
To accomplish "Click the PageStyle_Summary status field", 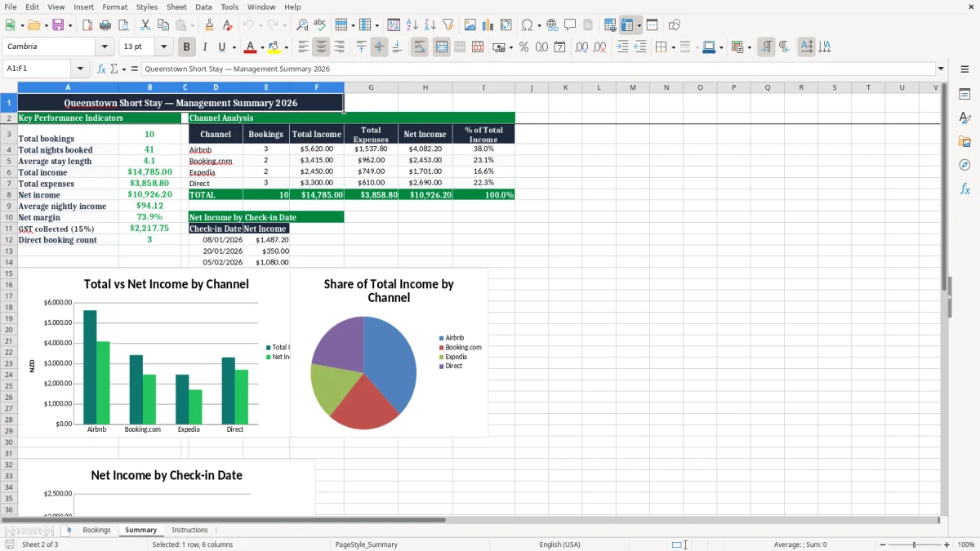I will 366,544.
